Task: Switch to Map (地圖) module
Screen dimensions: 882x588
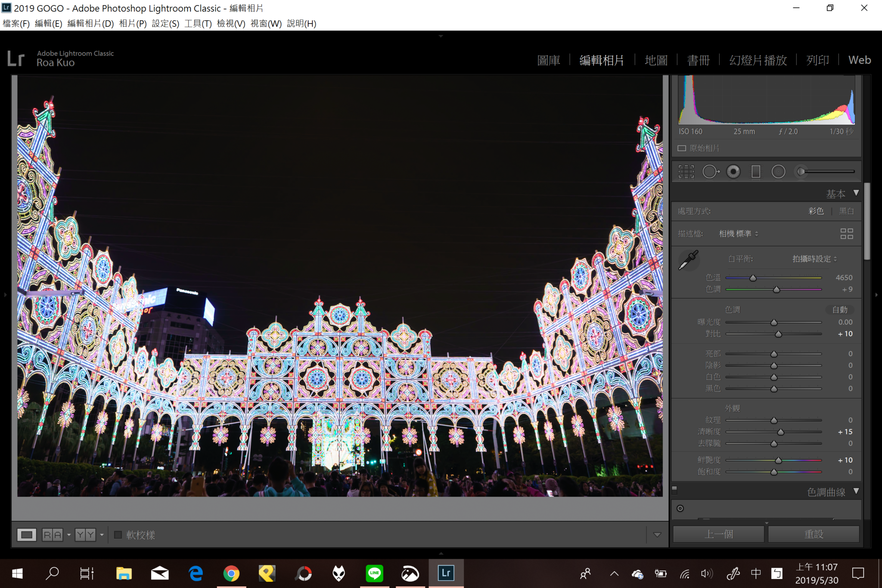Action: (x=656, y=60)
